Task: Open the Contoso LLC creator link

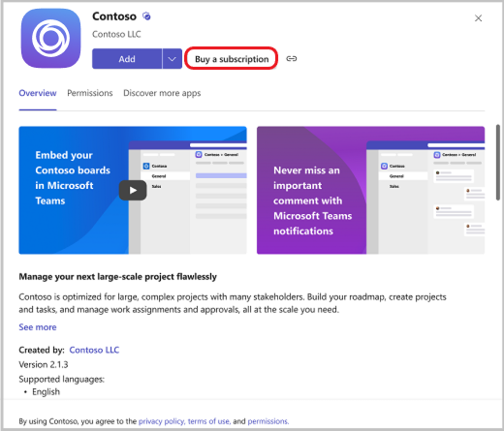Action: [94, 350]
